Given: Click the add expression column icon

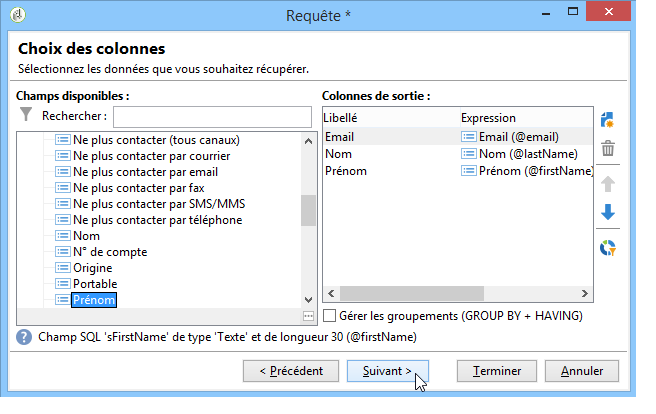Looking at the screenshot, I should (607, 120).
